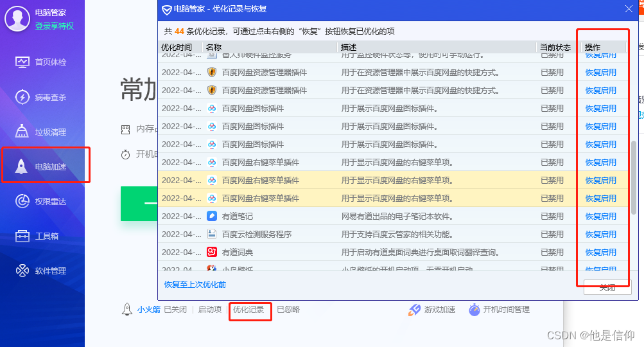644x347 pixels.
Task: Click the user avatar icon
Action: pyautogui.click(x=17, y=18)
